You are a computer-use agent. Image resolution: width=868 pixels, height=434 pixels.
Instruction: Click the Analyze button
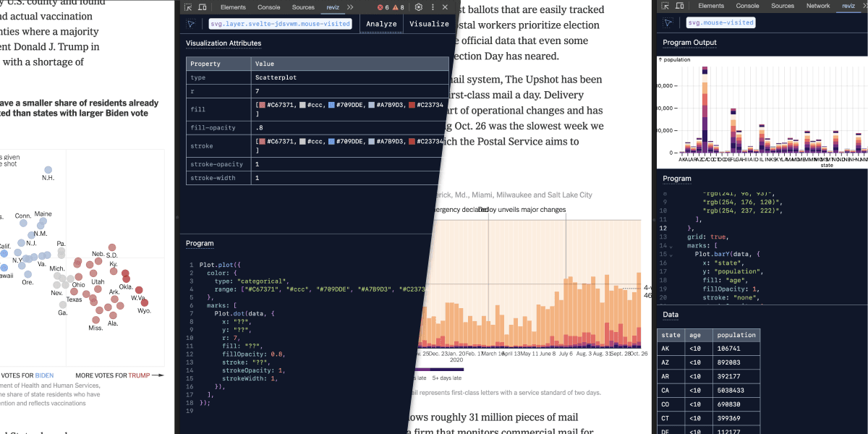[x=381, y=23]
